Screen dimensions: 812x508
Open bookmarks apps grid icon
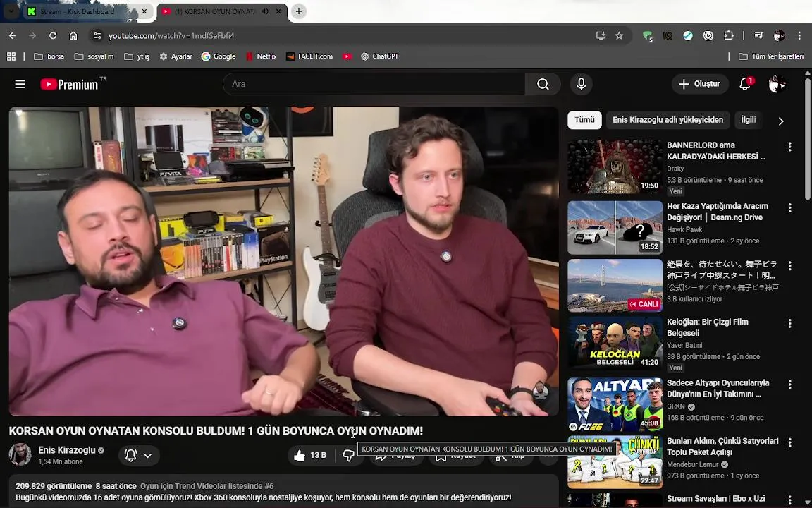pos(11,56)
